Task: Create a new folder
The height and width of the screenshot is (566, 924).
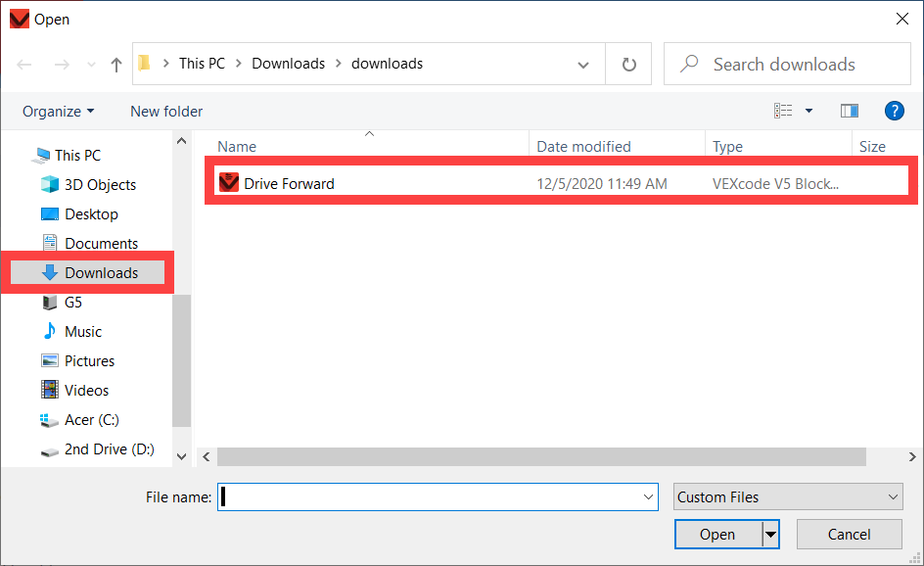Action: (x=165, y=111)
